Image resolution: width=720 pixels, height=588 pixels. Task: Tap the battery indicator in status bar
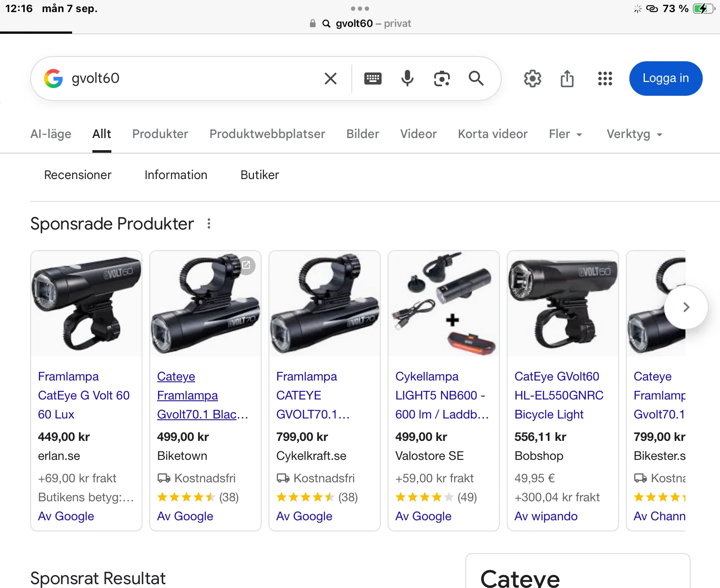pos(704,9)
